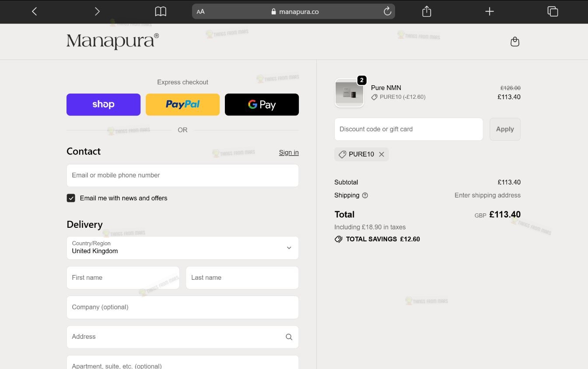
Task: Open the Safari bookmarks book icon
Action: pos(161,11)
